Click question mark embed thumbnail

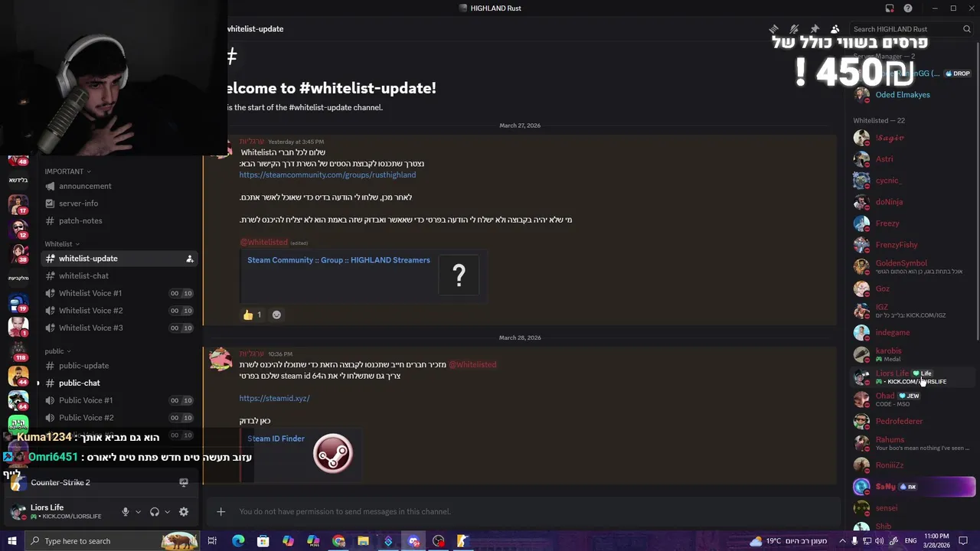[459, 275]
